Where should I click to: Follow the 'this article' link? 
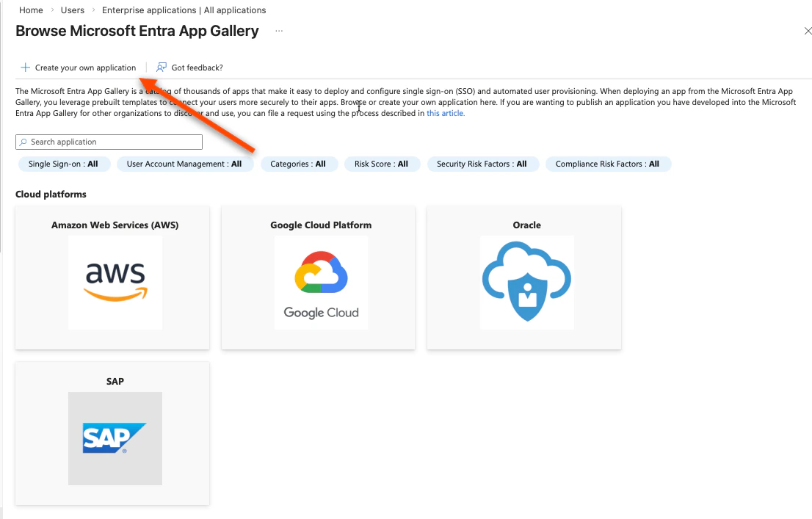(446, 113)
